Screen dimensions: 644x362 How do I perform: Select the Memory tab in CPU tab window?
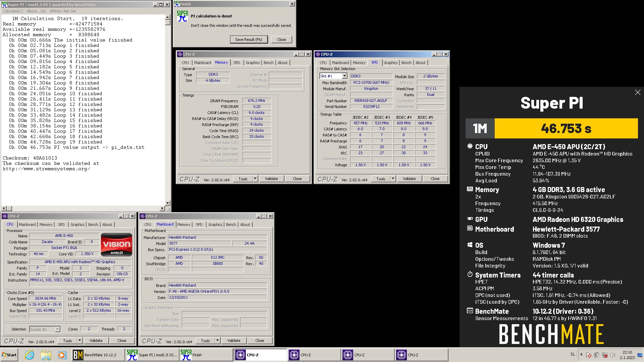46,225
